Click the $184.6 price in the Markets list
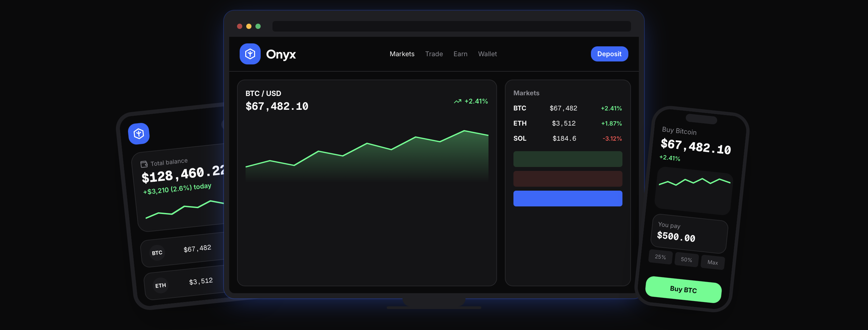 point(564,138)
